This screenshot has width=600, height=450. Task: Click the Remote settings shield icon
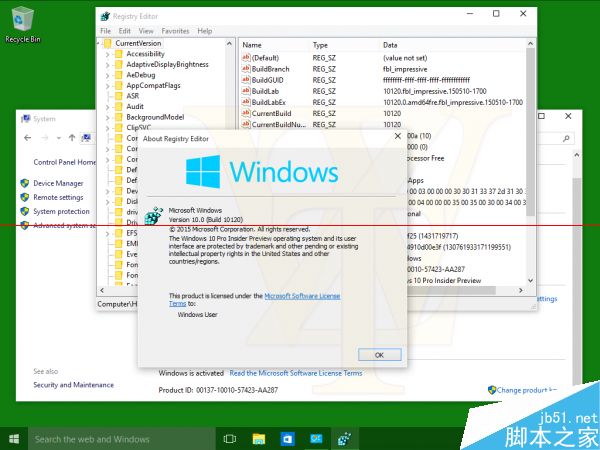coord(25,197)
